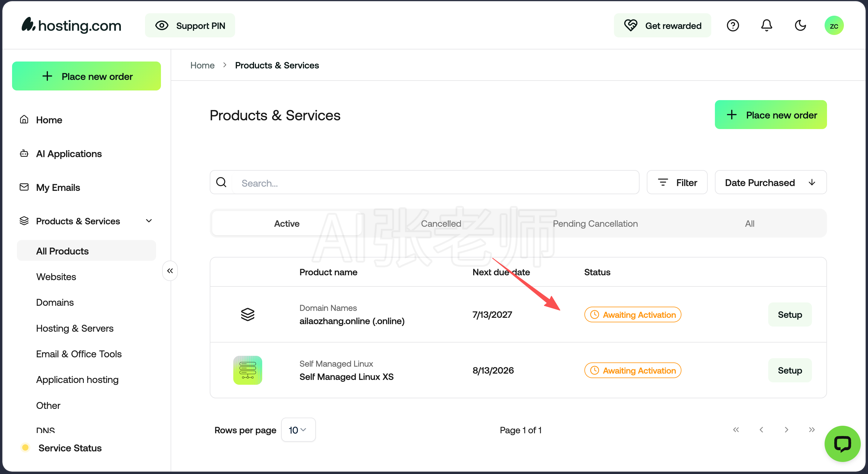Click Products & Services breadcrumb

(277, 65)
